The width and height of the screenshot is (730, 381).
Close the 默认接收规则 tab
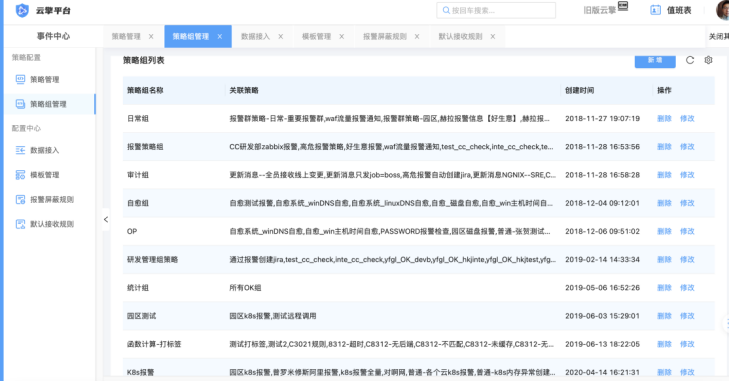(x=493, y=36)
